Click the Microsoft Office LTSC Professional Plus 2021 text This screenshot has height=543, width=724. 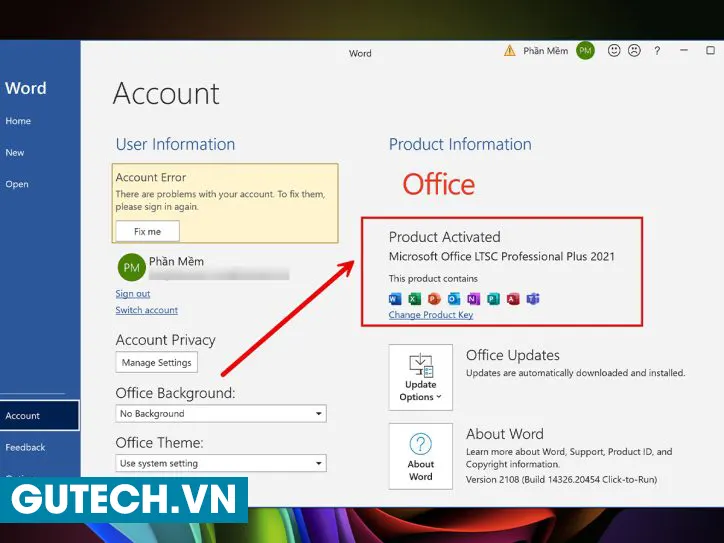(x=502, y=257)
